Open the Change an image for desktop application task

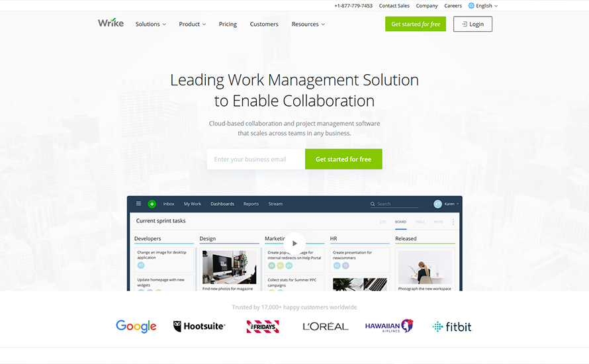pos(164,259)
